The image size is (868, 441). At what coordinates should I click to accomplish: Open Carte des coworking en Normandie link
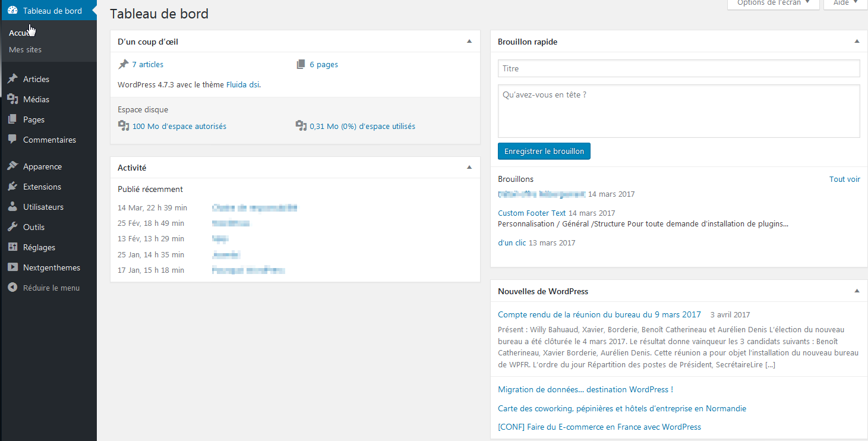click(622, 408)
